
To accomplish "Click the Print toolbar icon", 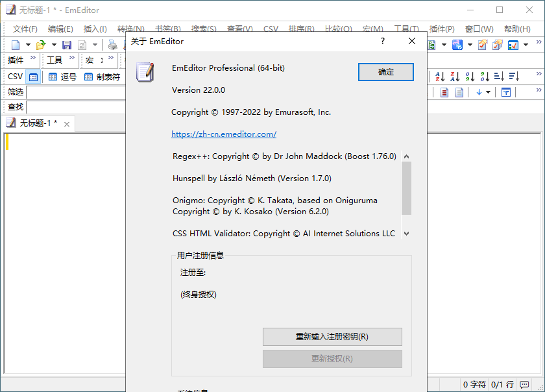I will [x=112, y=44].
